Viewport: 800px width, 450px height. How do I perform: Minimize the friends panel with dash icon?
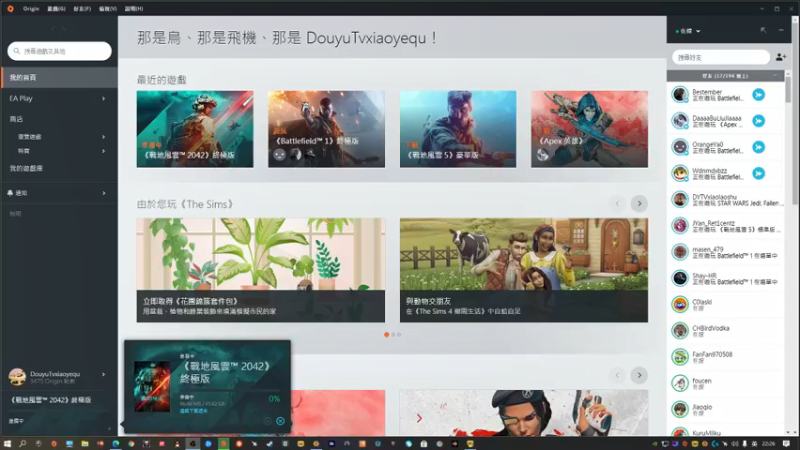pos(781,30)
